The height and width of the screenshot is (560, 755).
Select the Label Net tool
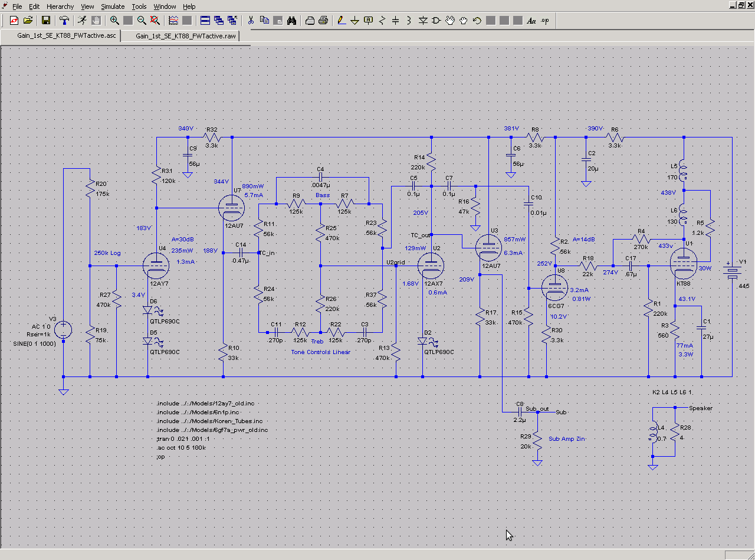coord(369,21)
